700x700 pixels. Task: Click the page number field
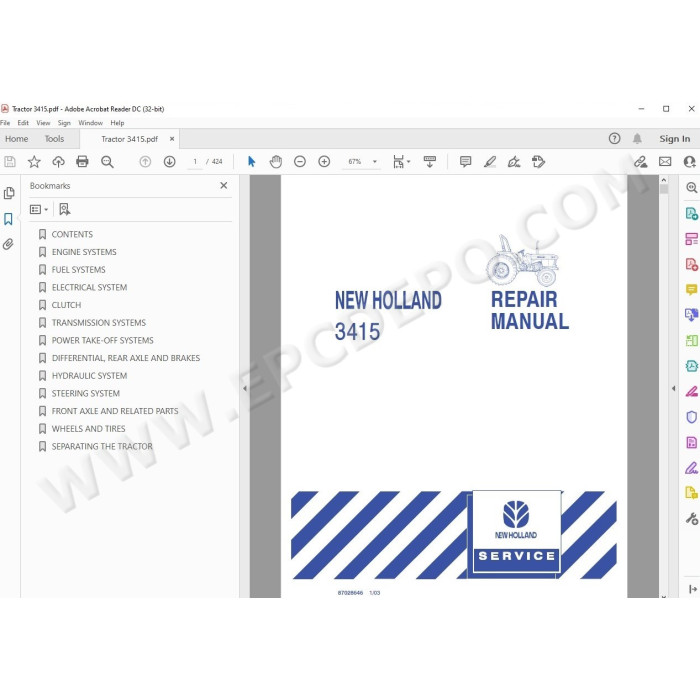coord(195,162)
